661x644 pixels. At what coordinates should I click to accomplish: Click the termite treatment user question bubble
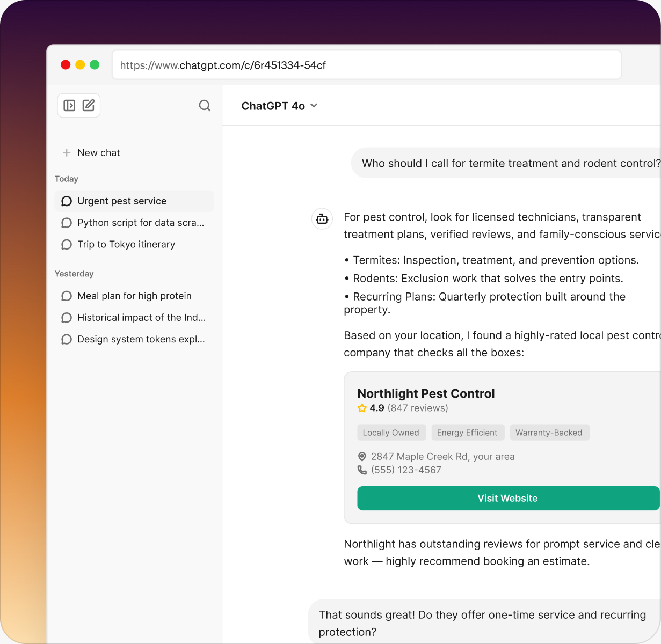pos(506,163)
